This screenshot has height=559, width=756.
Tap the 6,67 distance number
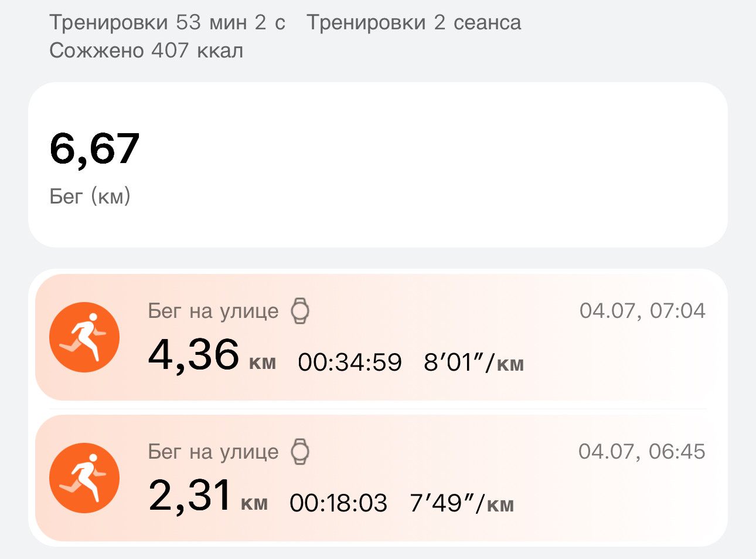click(94, 149)
